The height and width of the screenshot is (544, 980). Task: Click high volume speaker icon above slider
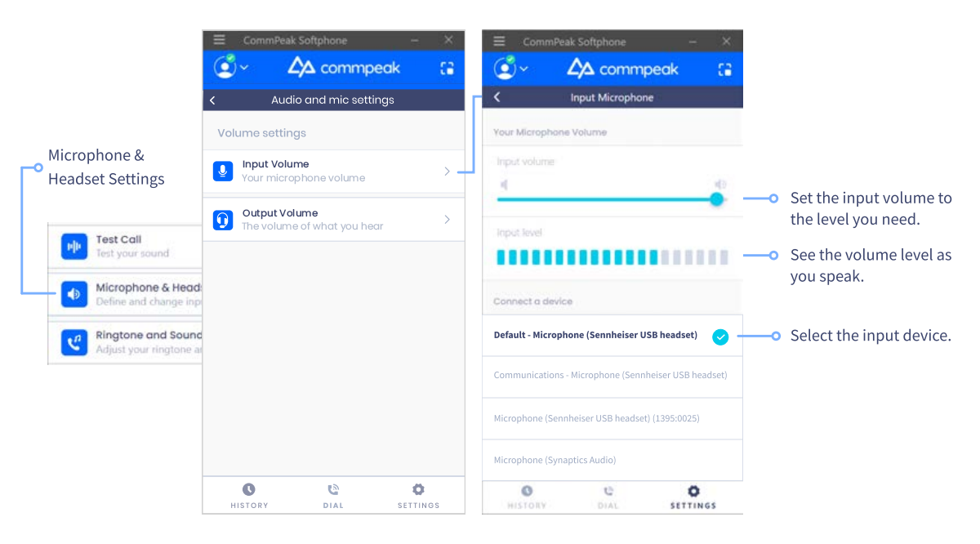click(x=720, y=185)
